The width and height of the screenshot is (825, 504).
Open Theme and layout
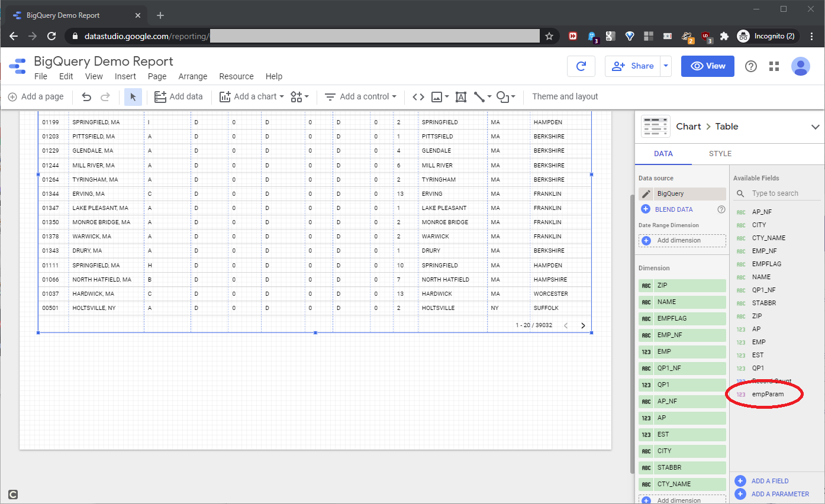point(565,96)
